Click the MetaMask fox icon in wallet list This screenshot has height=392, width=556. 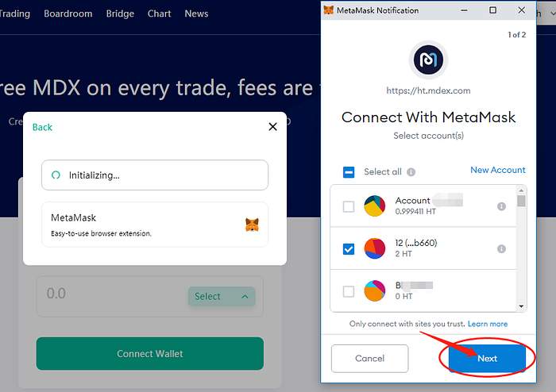point(252,225)
